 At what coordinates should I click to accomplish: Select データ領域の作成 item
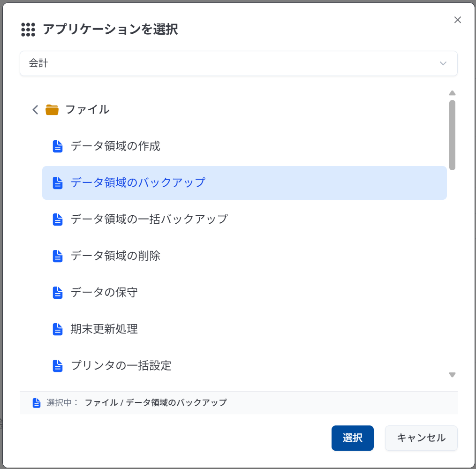[244, 146]
